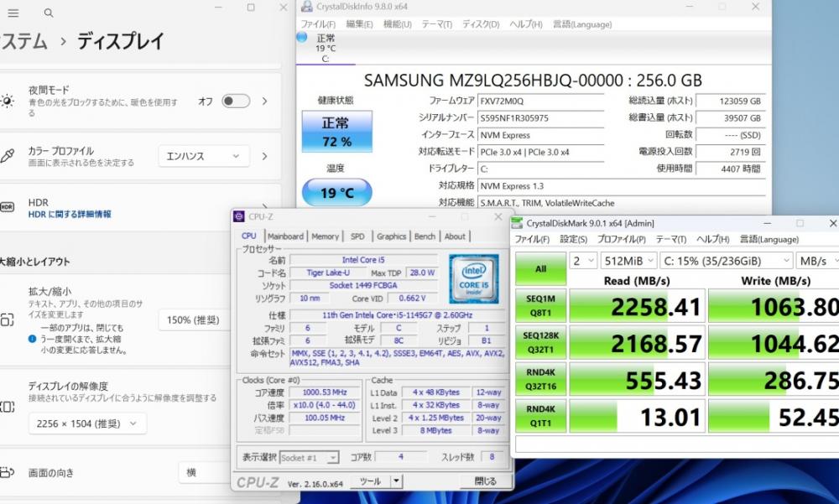Open the CPU-Z ツール dropdown arrow

point(396,481)
